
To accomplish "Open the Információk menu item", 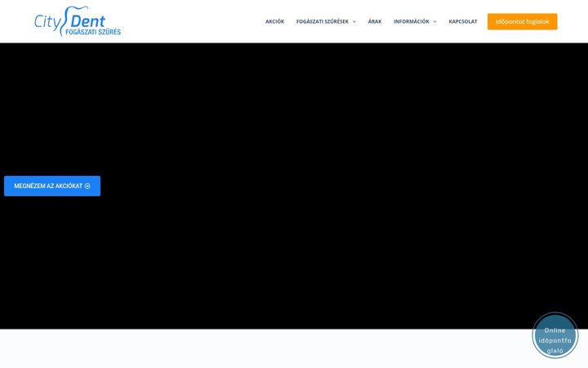I will point(412,21).
